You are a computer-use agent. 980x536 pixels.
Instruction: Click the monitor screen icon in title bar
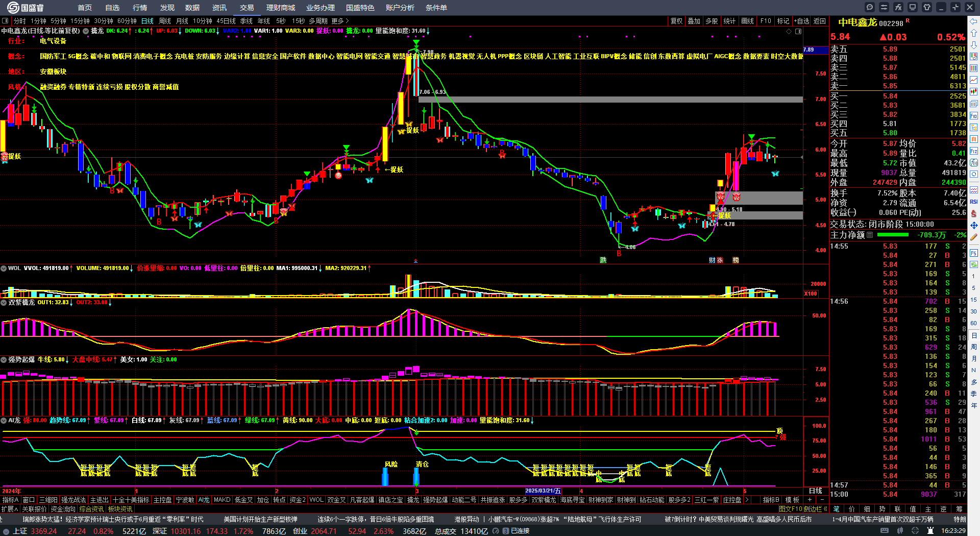913,7
